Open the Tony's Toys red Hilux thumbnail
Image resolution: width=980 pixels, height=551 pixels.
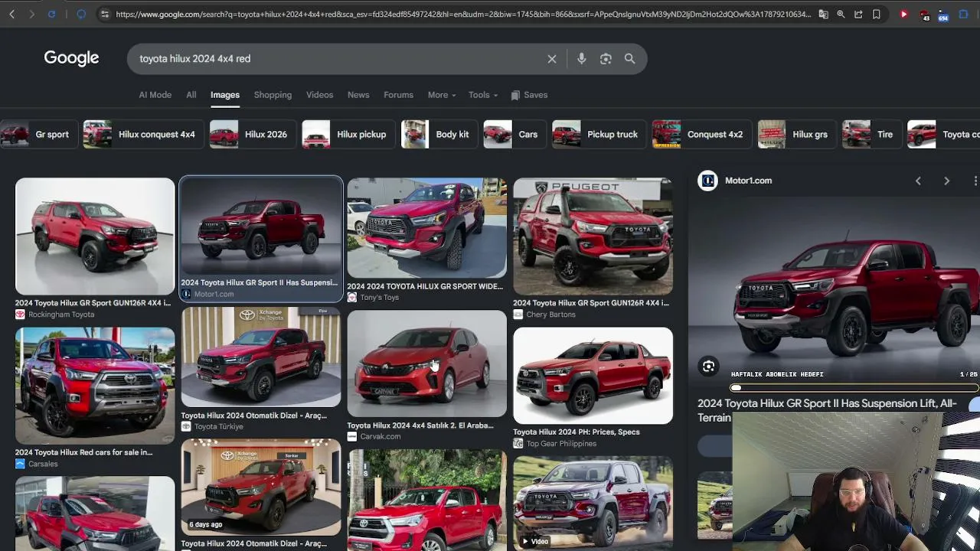point(426,228)
